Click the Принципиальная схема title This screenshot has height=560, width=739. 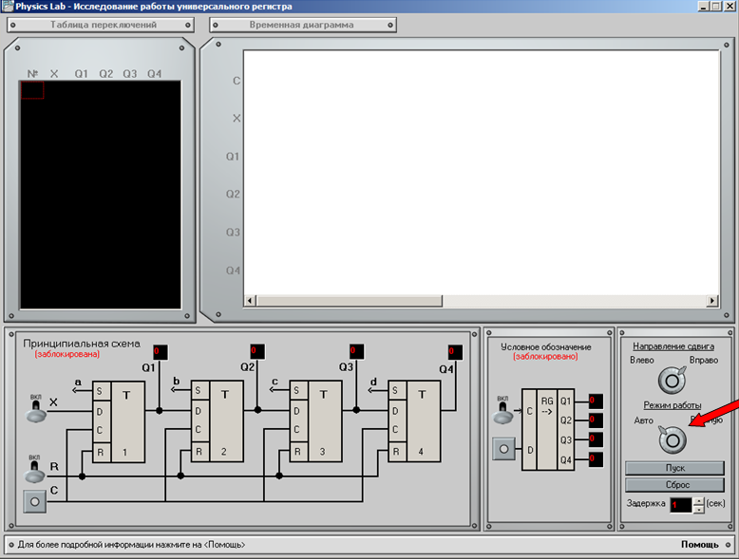[x=82, y=344]
